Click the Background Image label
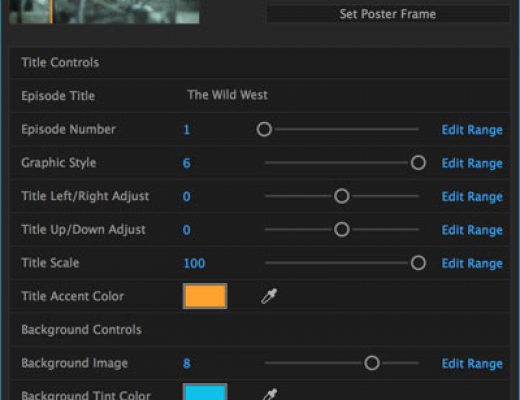This screenshot has height=400, width=520. [x=75, y=363]
